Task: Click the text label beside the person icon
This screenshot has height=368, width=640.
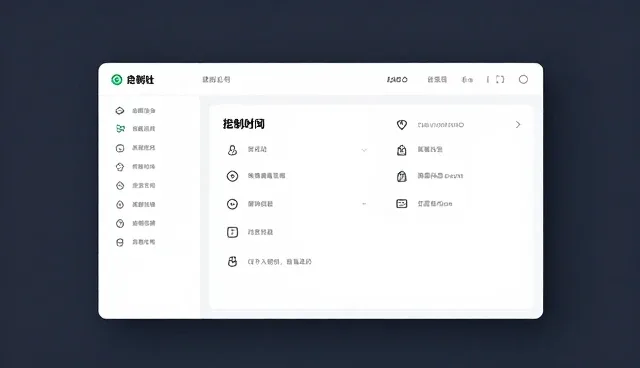Action: (x=257, y=149)
